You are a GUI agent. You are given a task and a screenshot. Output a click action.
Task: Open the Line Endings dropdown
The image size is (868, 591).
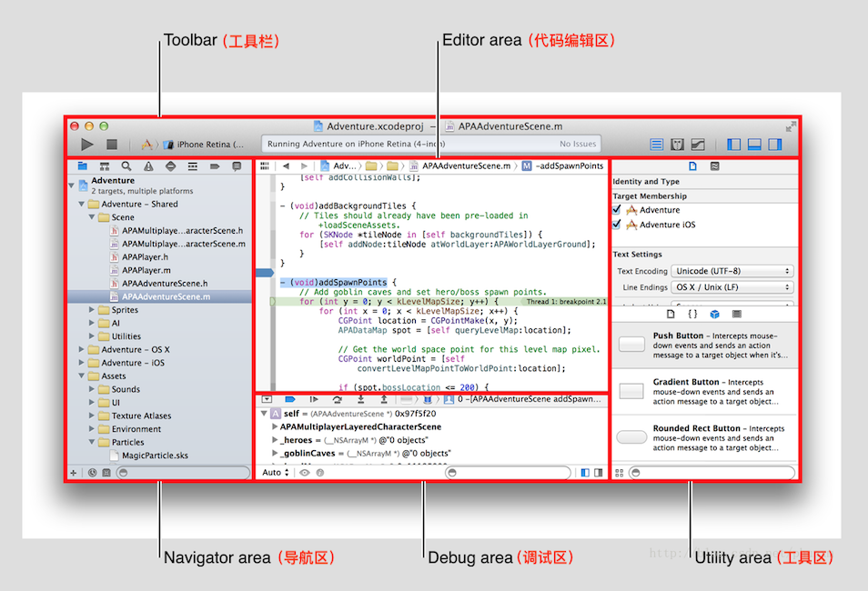click(732, 287)
